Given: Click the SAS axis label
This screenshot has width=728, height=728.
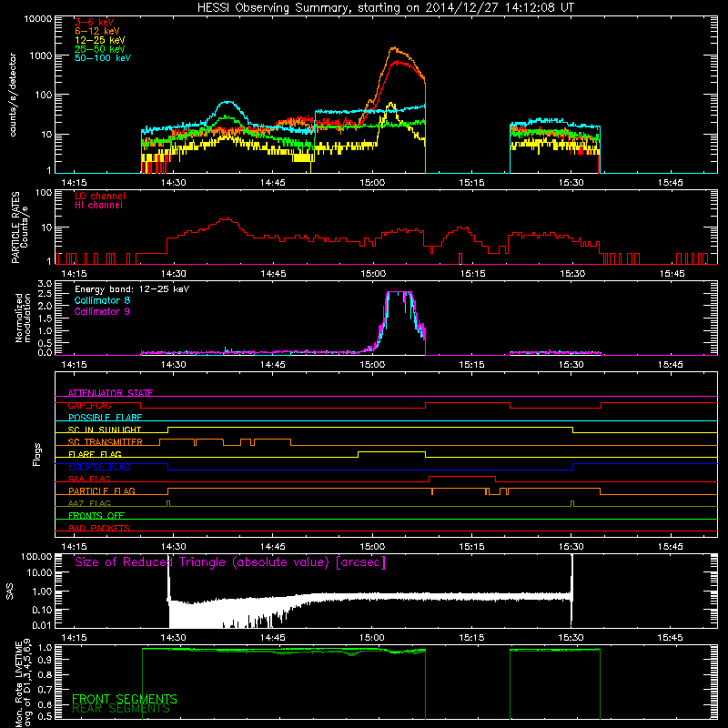Looking at the screenshot, I should point(10,591).
